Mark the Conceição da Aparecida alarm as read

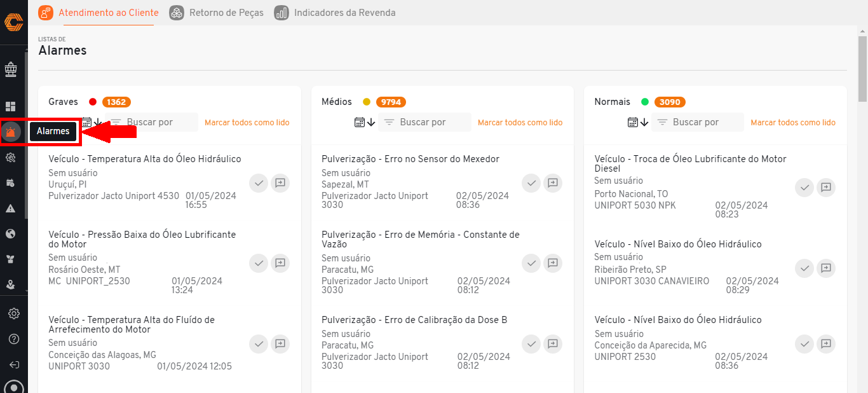click(804, 344)
